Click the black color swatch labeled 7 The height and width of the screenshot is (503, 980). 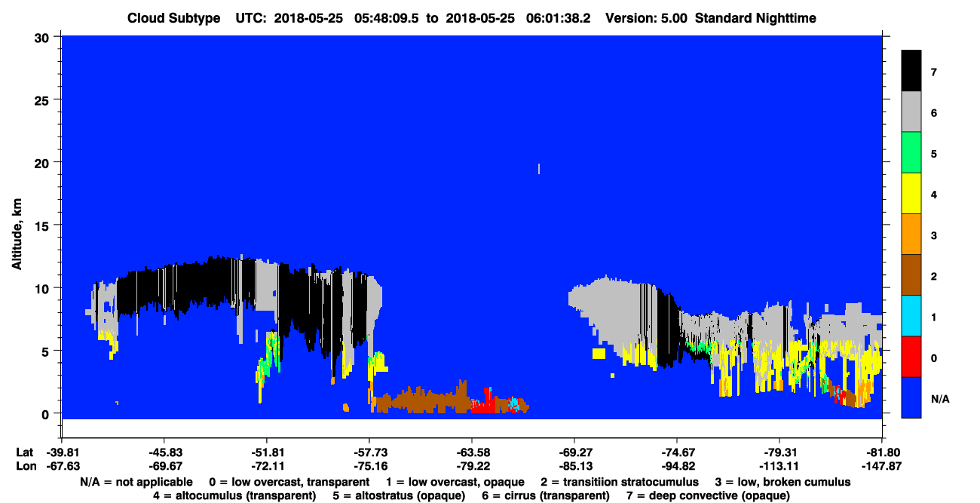pos(911,71)
